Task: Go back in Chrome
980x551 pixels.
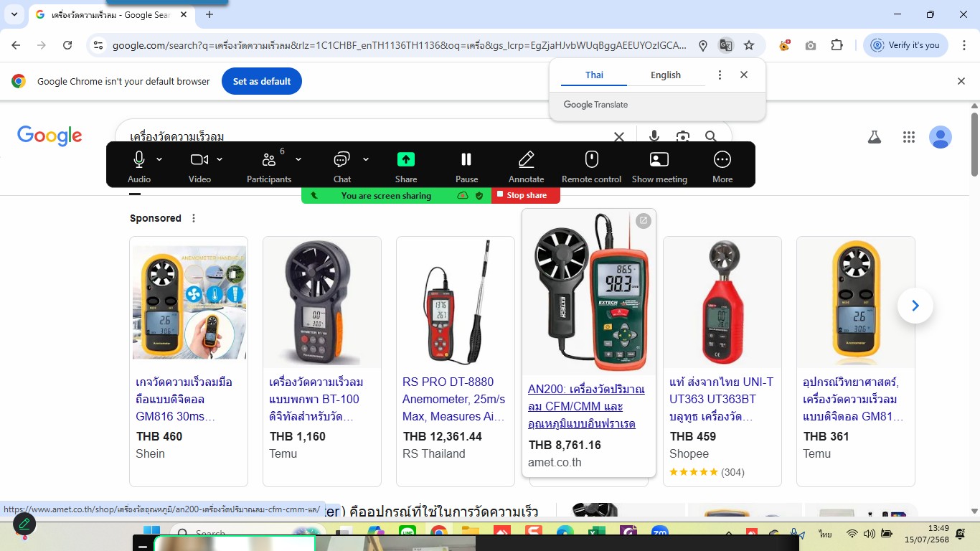Action: pos(16,45)
